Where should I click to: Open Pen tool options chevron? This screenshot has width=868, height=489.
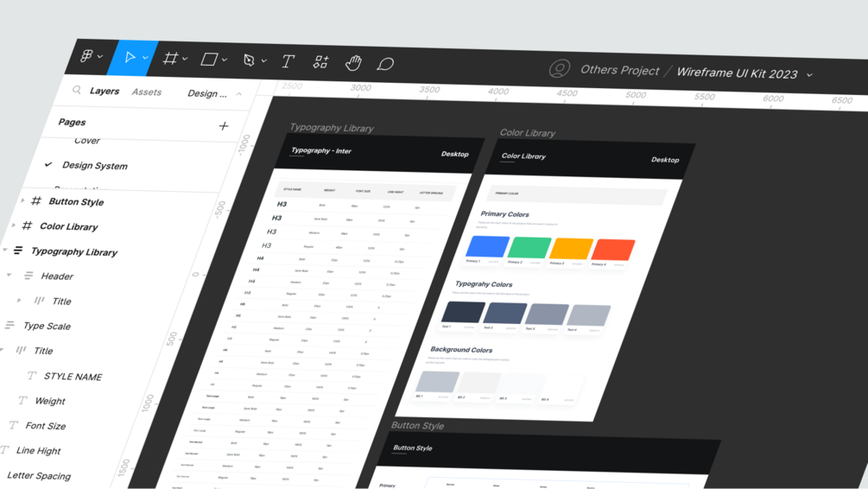[x=264, y=61]
